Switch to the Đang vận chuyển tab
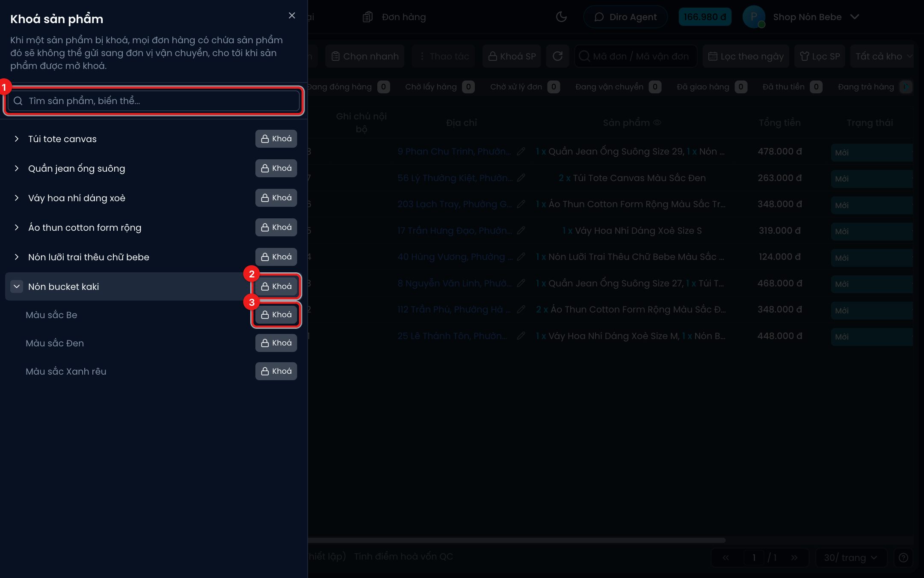 click(618, 87)
